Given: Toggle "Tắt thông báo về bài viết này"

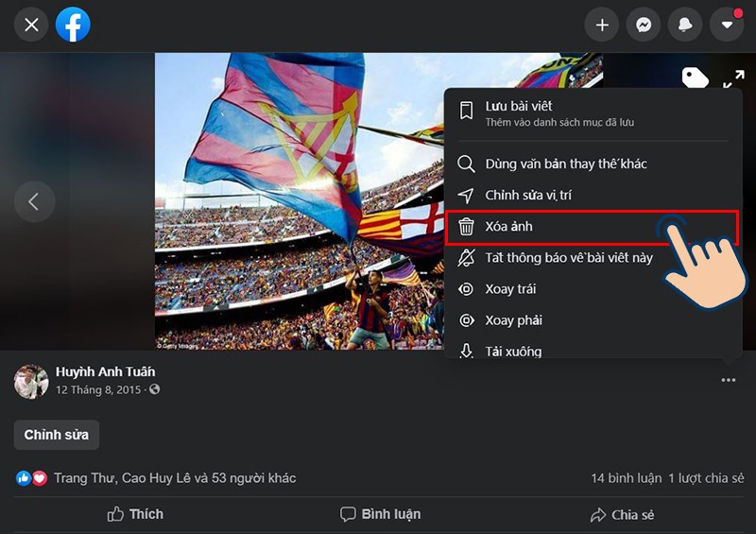Looking at the screenshot, I should 568,258.
